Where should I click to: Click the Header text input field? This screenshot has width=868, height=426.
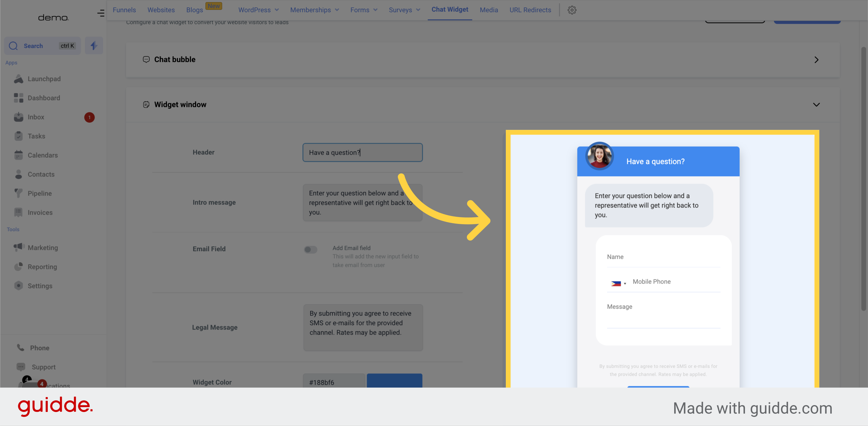point(362,153)
